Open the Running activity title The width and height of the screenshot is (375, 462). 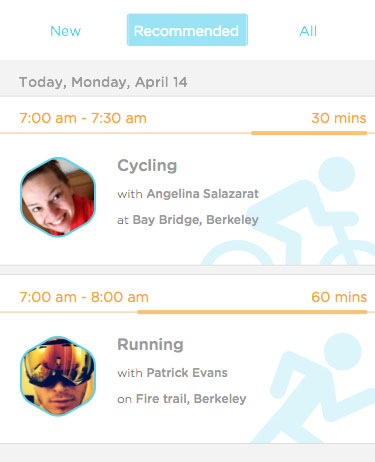(150, 344)
